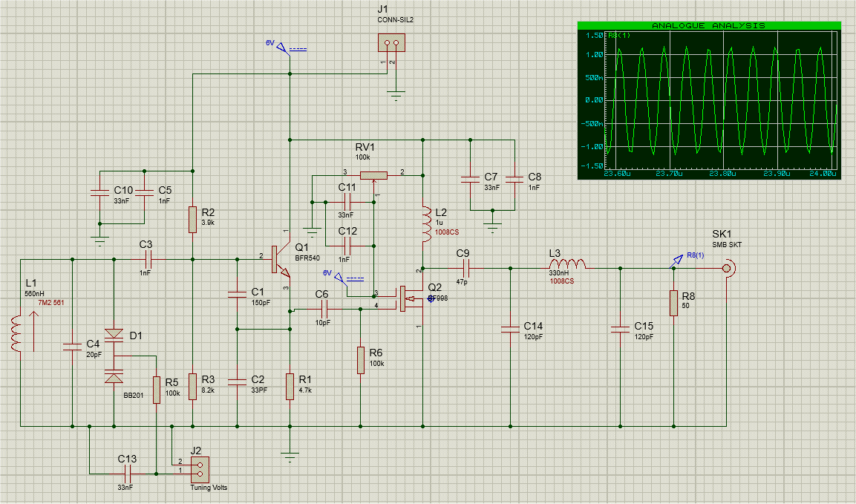This screenshot has height=504, width=856.
Task: Click the R2 resistor body
Action: [x=193, y=220]
